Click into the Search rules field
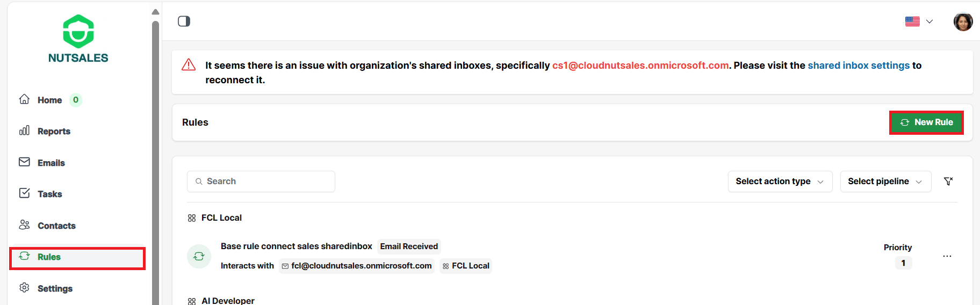Image resolution: width=980 pixels, height=305 pixels. (261, 181)
